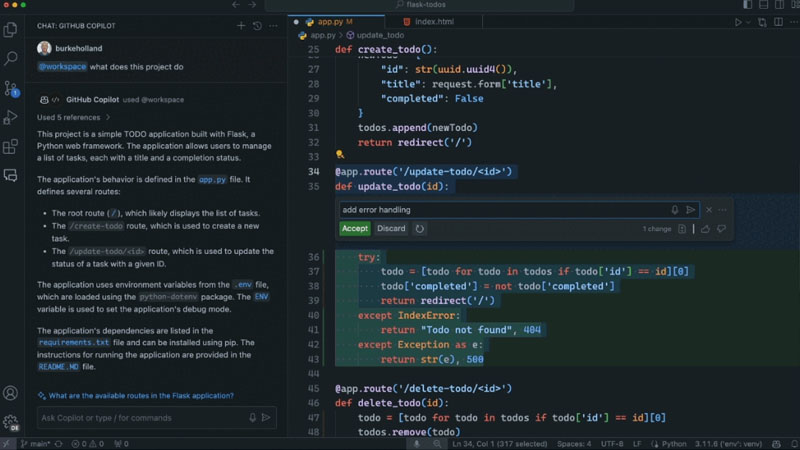This screenshot has width=800, height=450.
Task: Toggle the primary side bar
Action: click(747, 5)
